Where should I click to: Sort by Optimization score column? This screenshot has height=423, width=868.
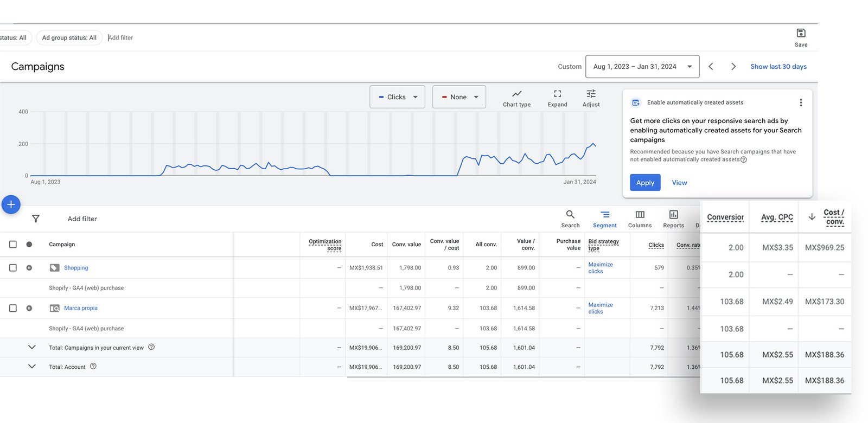325,245
